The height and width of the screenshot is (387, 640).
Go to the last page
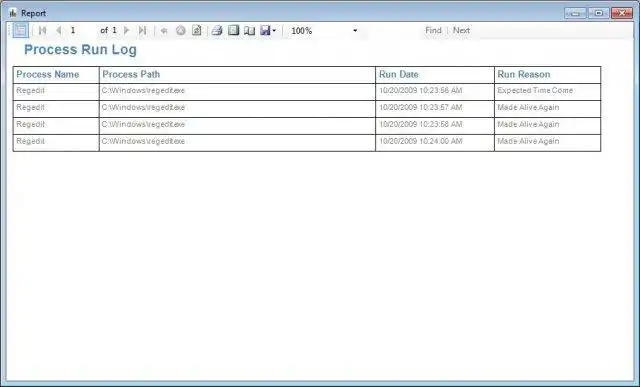point(142,30)
